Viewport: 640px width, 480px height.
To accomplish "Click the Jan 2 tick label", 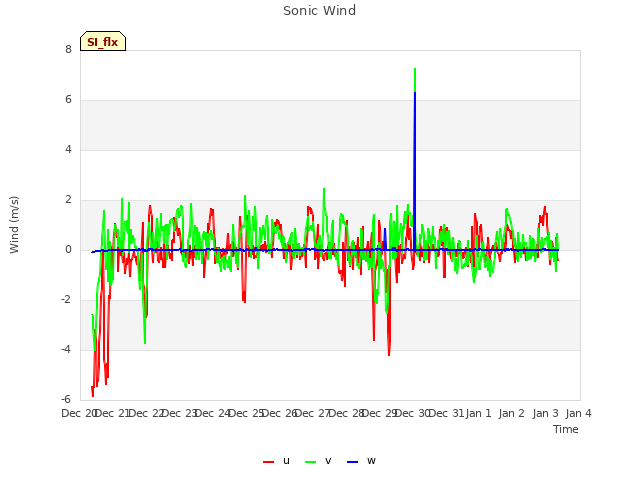I will pos(511,413).
